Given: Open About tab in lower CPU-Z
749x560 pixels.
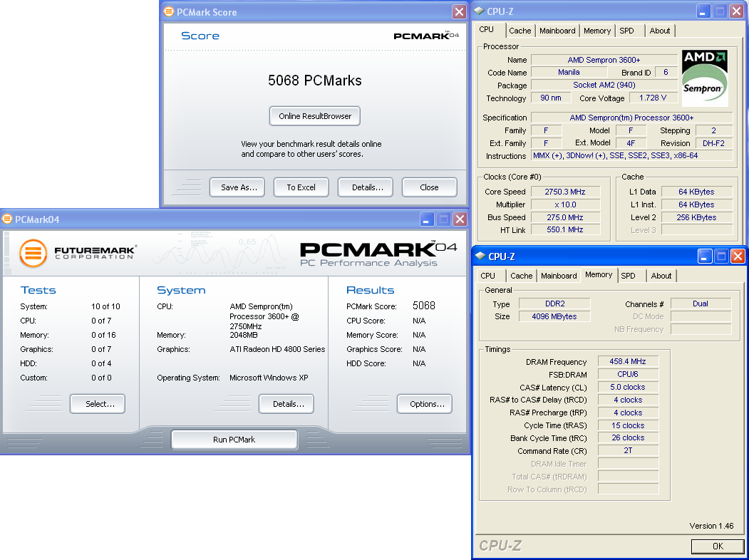Looking at the screenshot, I should coord(661,276).
